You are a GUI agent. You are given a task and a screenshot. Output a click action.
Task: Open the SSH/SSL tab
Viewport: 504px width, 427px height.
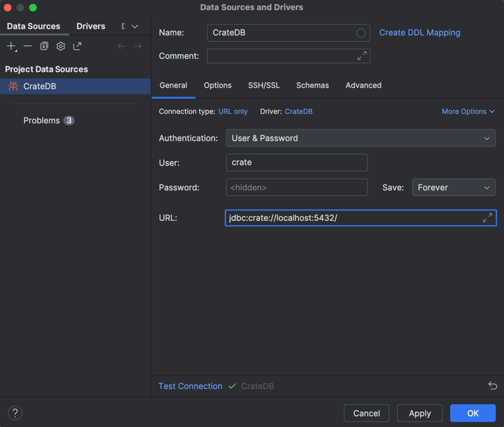point(264,85)
